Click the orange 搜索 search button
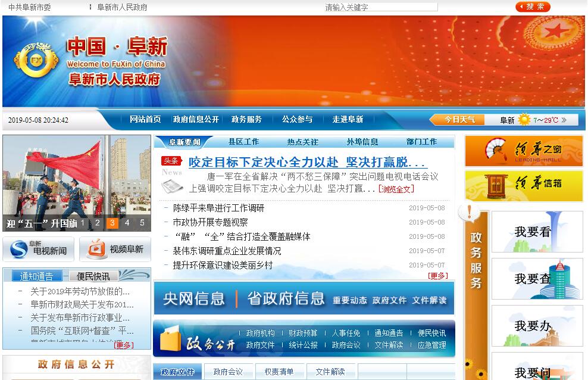The width and height of the screenshot is (588, 380). (x=533, y=7)
